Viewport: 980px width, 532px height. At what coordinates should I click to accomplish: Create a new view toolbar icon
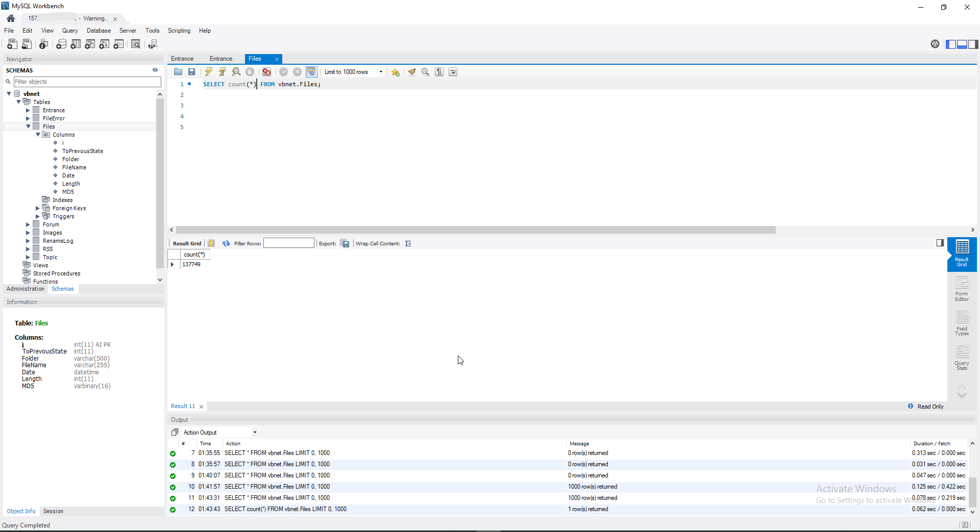tap(90, 44)
